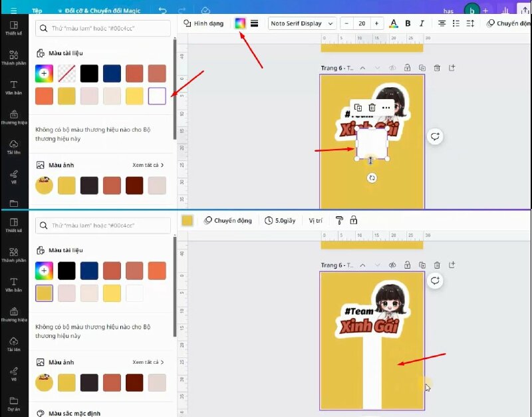Click the rotate handle below the selected white shape
Image resolution: width=532 pixels, height=417 pixels.
372,178
